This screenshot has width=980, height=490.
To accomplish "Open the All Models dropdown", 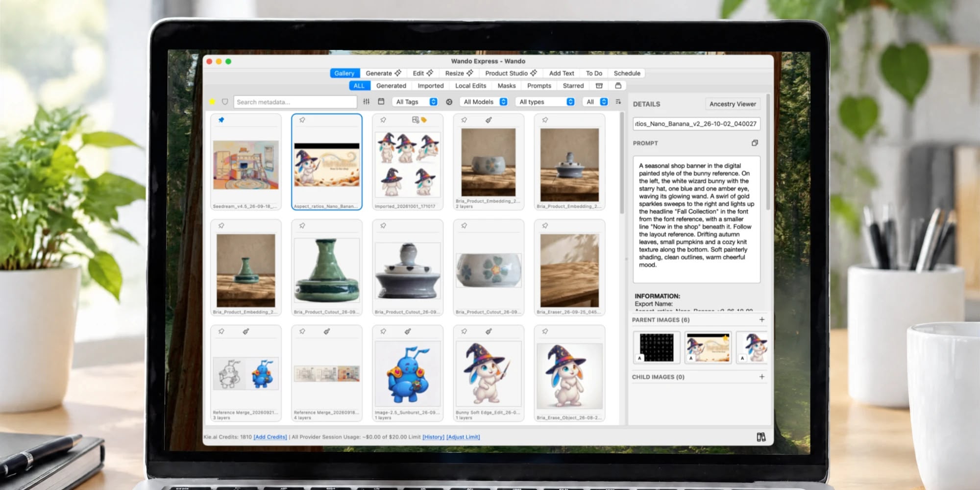I will pos(484,102).
